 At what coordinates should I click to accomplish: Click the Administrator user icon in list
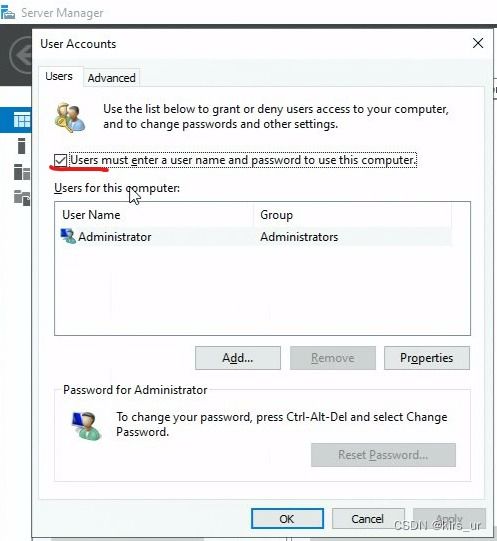coord(68,236)
